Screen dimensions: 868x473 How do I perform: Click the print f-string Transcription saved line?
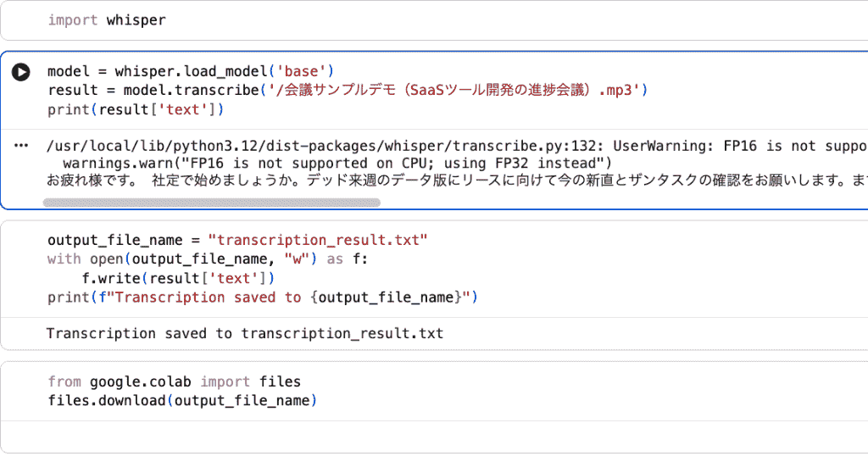point(263,298)
